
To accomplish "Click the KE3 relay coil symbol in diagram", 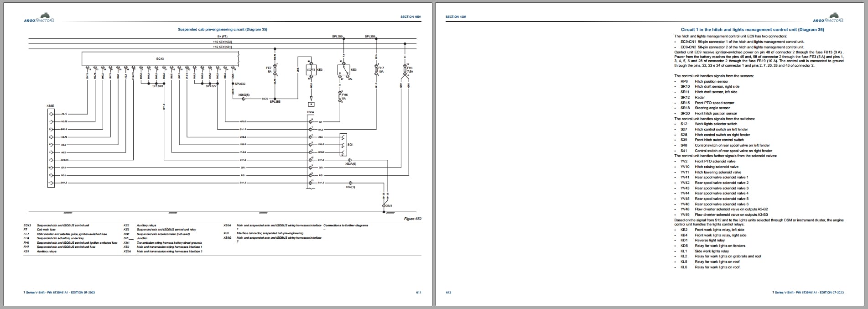I will pos(311,70).
